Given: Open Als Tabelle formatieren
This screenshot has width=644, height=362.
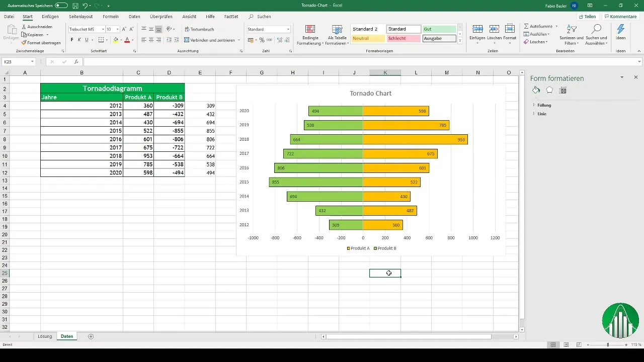Looking at the screenshot, I should 337,35.
